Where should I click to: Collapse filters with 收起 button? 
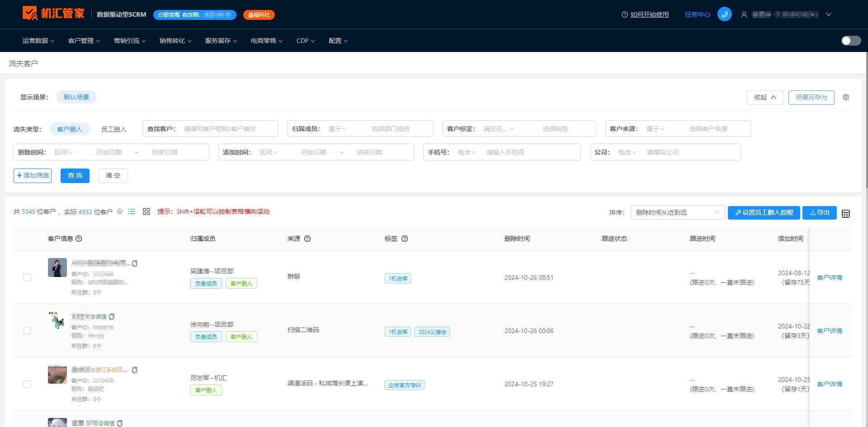(x=765, y=97)
